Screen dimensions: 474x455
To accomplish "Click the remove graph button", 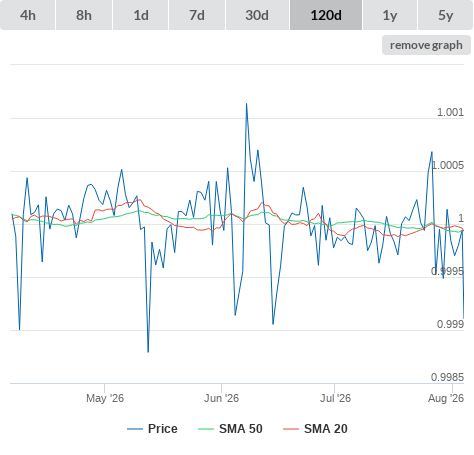I will coord(426,45).
